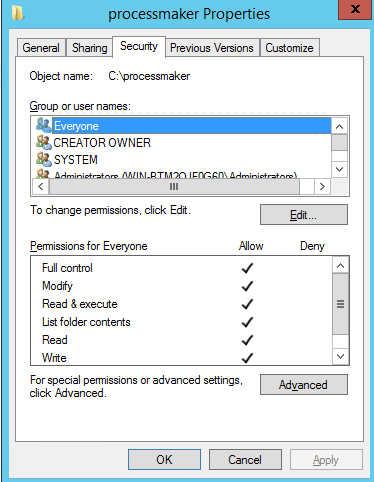Click the Everyone group user icon

[44, 125]
